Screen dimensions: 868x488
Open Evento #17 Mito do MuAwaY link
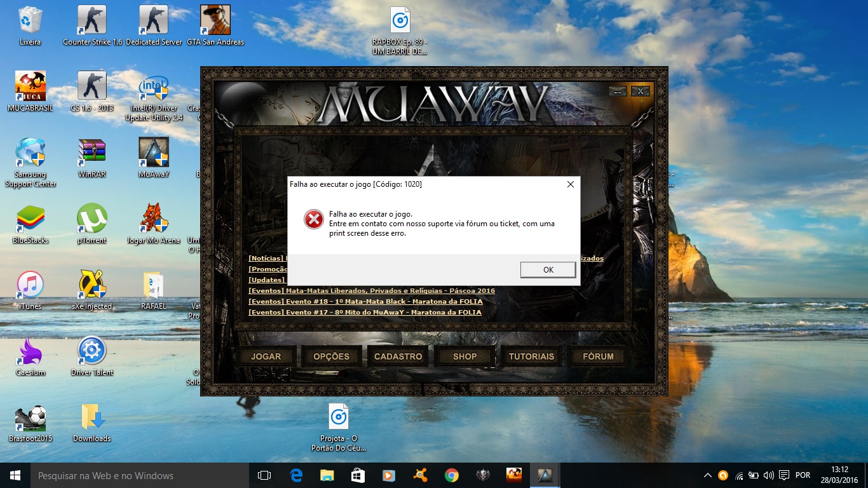coord(365,312)
